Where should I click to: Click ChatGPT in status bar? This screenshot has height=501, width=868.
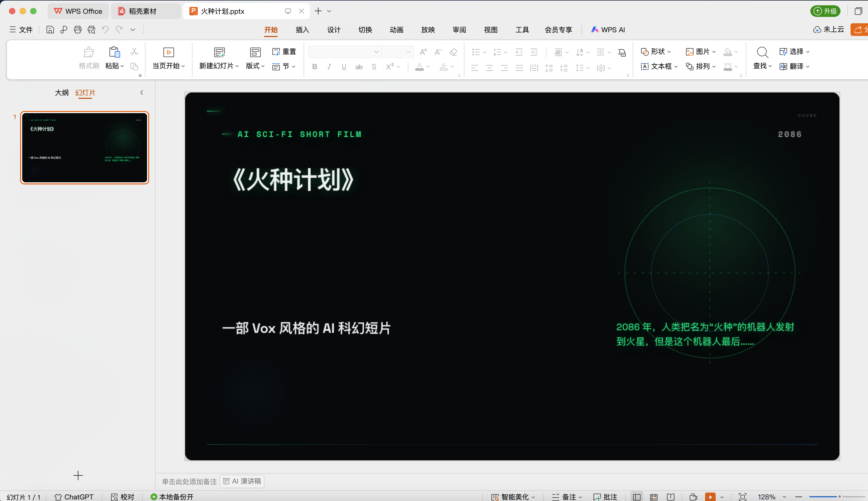click(x=74, y=497)
